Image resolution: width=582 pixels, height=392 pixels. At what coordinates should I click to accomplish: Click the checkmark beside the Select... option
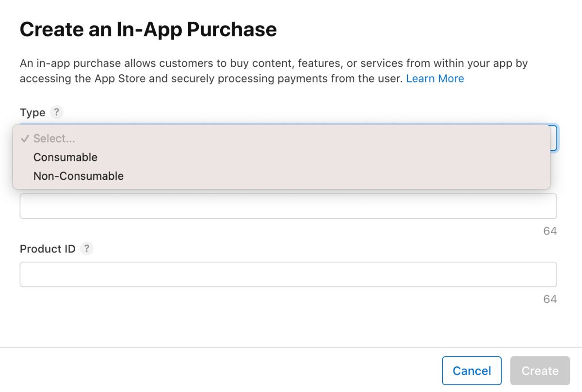pyautogui.click(x=25, y=139)
